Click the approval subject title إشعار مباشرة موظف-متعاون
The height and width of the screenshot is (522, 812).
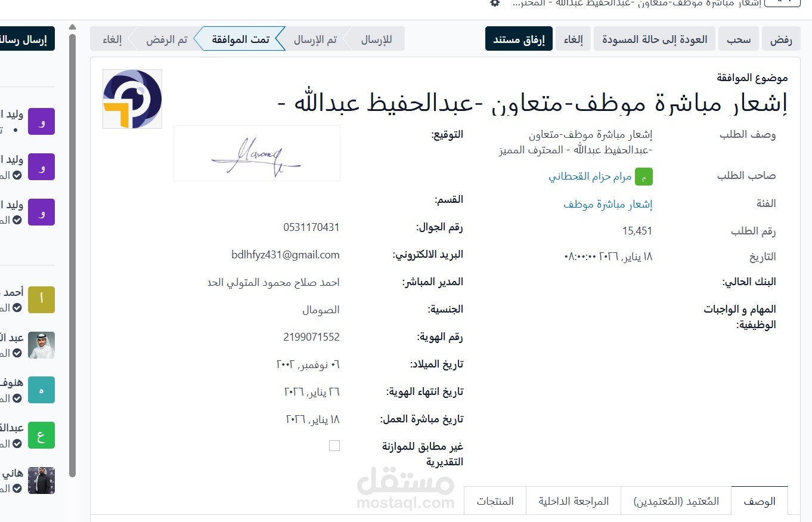[533, 103]
